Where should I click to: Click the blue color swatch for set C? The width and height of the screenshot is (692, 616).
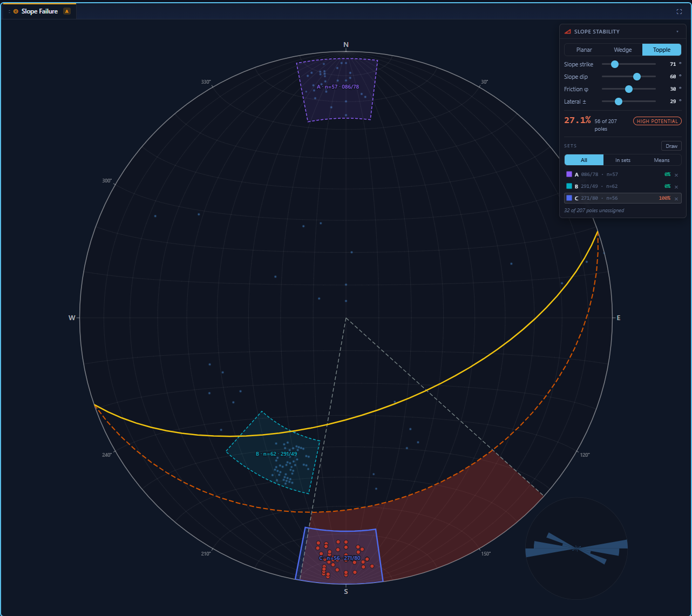(569, 198)
